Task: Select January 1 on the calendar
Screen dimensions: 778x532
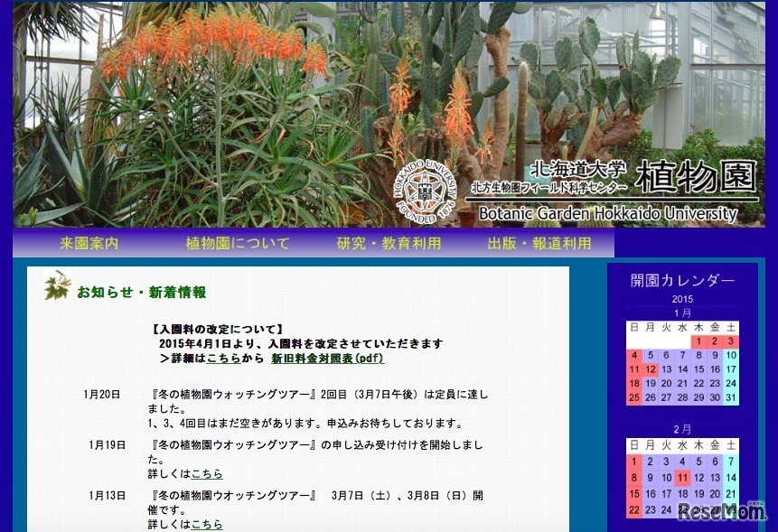Action: tap(700, 343)
